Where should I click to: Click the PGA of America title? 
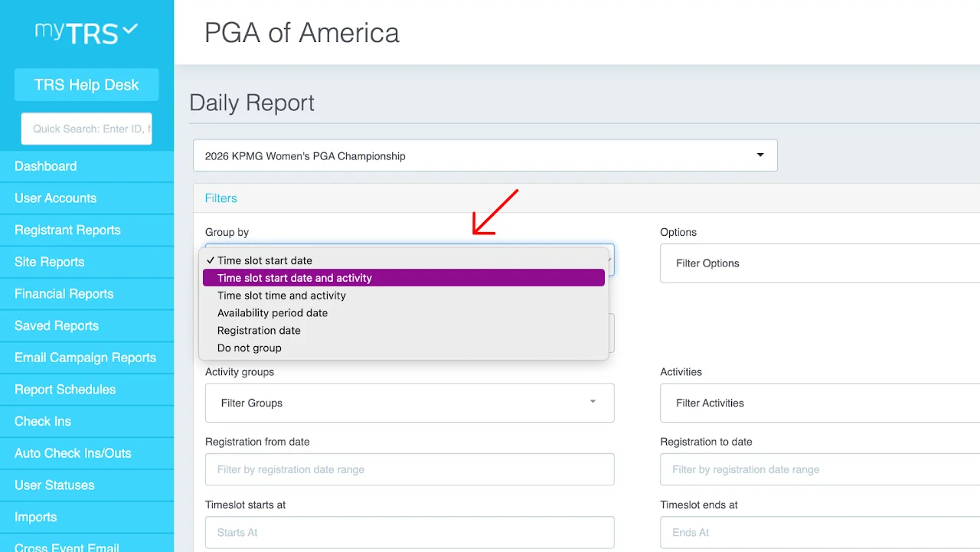point(302,33)
